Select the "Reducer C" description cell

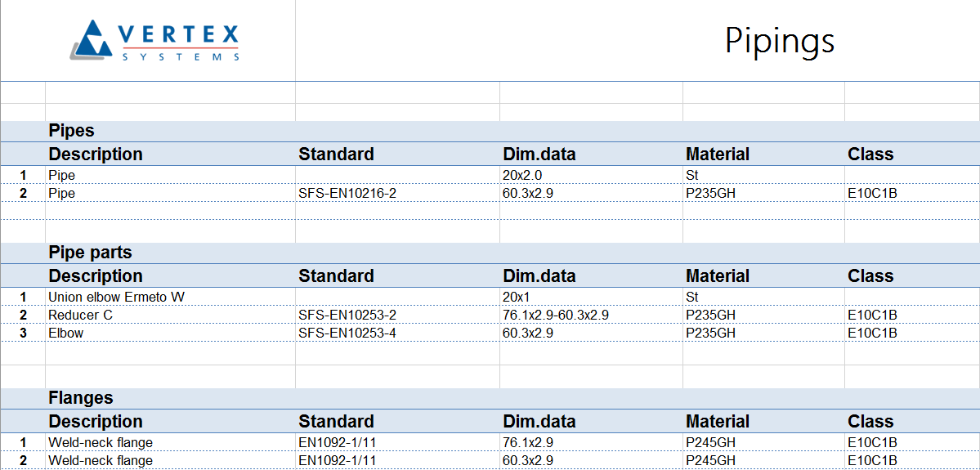pos(74,315)
